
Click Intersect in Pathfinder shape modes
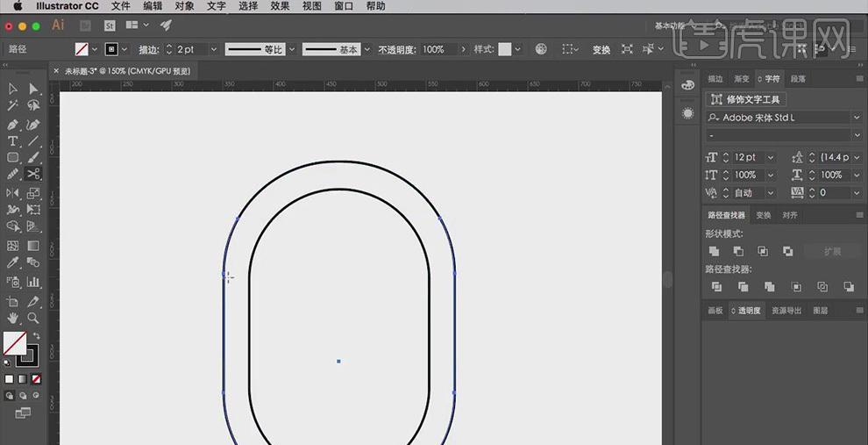pos(763,251)
